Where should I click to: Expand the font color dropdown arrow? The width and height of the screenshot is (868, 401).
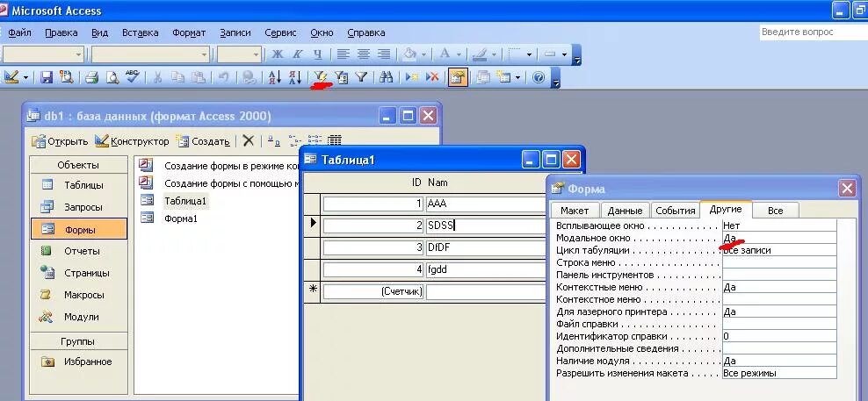point(459,54)
